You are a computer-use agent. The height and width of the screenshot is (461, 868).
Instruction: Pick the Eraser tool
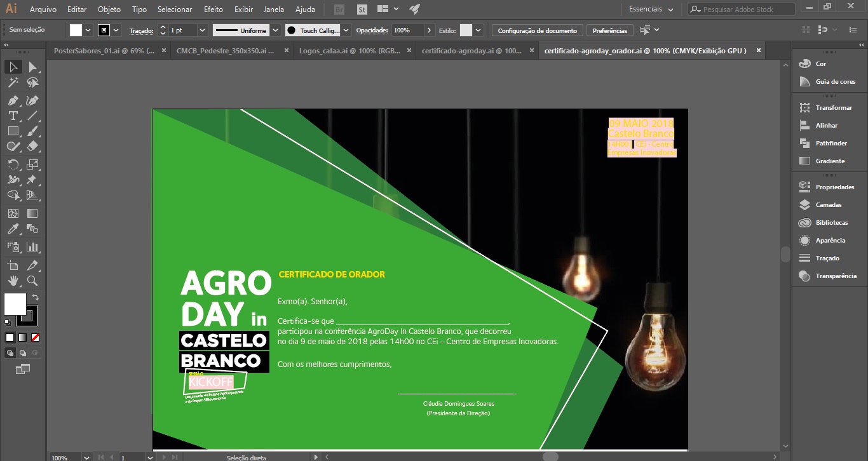(32, 146)
